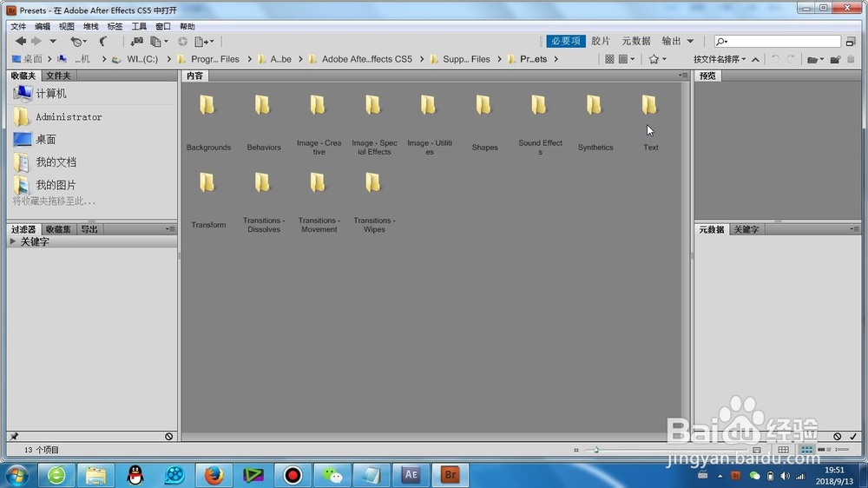This screenshot has height=488, width=868.
Task: Open the 窗口 menu
Action: click(x=163, y=26)
